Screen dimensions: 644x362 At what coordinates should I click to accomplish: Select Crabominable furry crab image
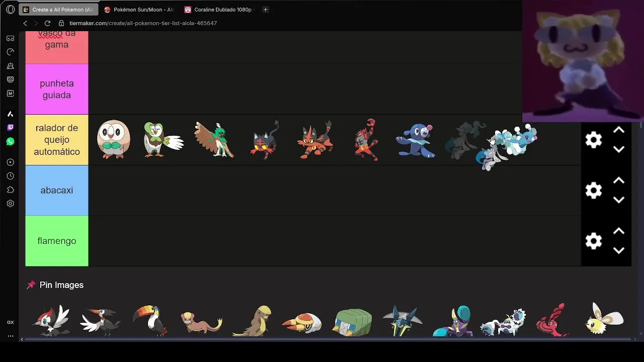(x=503, y=322)
